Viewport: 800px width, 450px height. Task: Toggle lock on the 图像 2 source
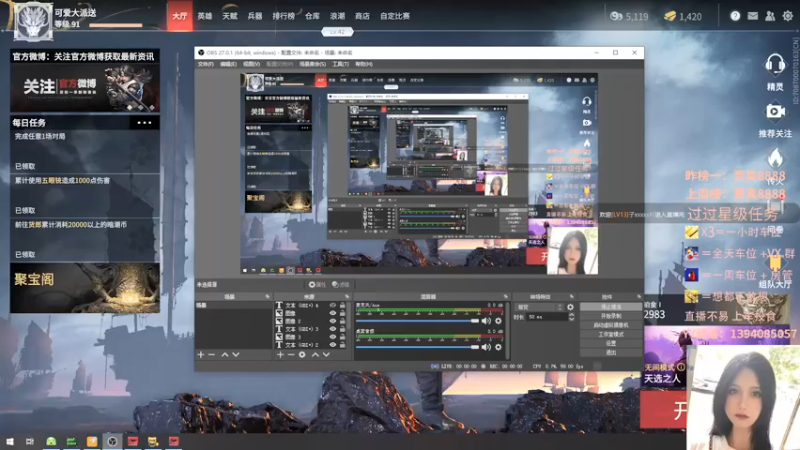click(x=343, y=321)
